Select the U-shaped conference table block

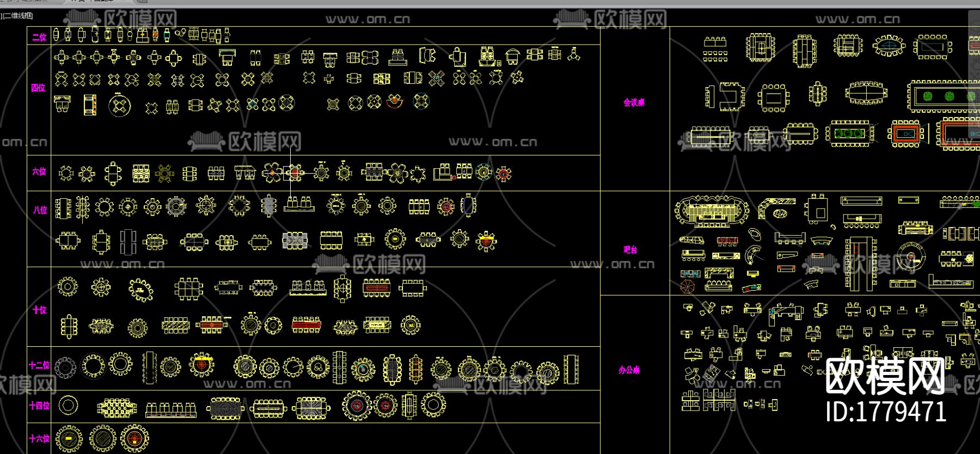tap(726, 97)
